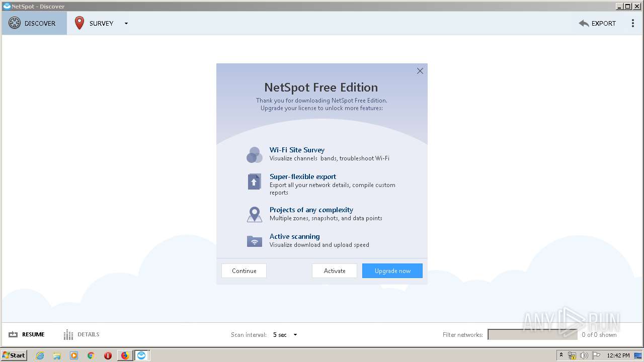Launch Internet Explorer from taskbar
This screenshot has height=362, width=644.
pyautogui.click(x=40, y=355)
